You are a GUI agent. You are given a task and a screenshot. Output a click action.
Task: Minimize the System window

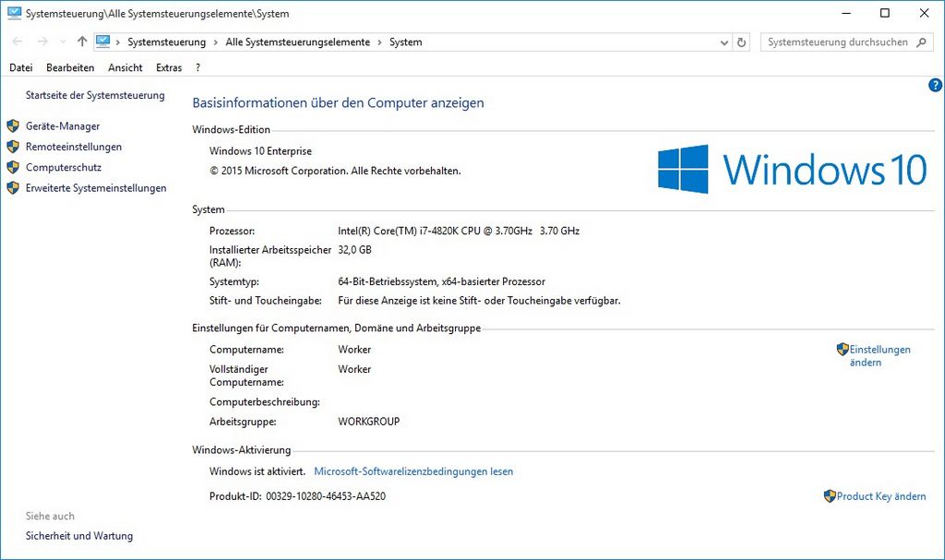[x=846, y=13]
